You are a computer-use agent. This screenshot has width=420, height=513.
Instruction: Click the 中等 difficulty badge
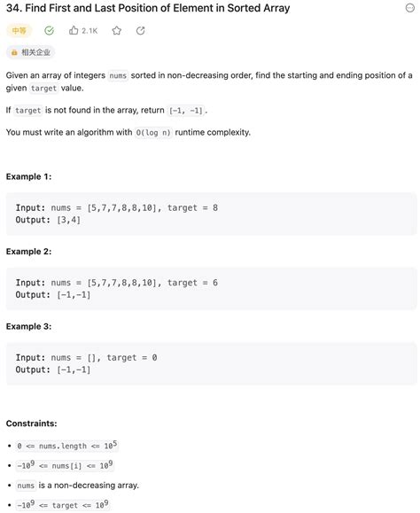coord(19,31)
